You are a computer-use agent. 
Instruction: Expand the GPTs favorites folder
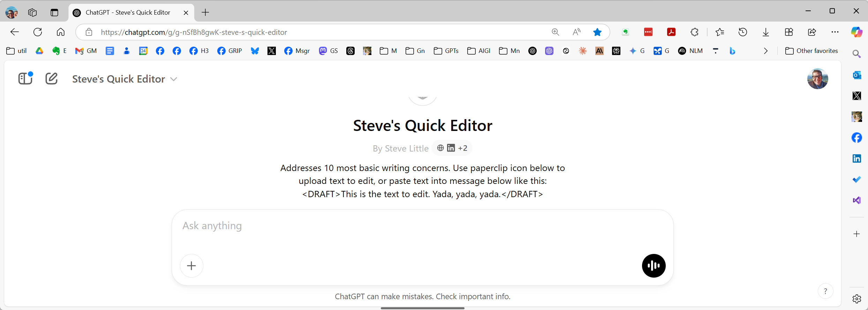click(x=446, y=51)
